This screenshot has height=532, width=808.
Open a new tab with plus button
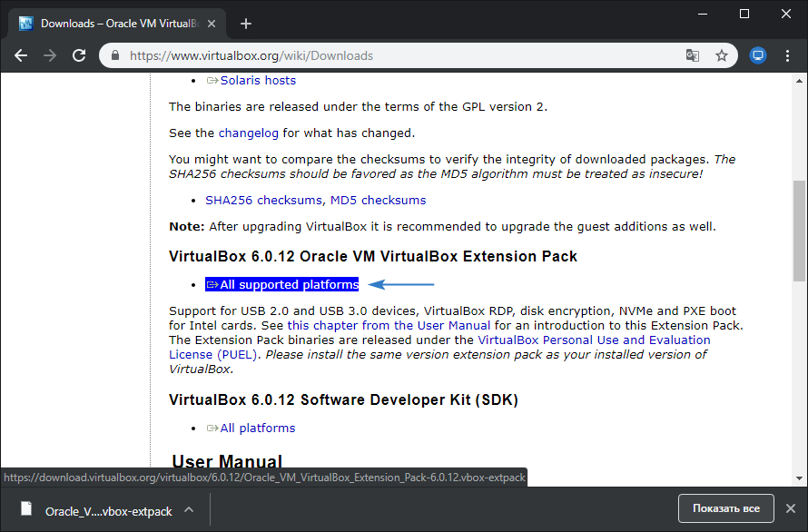coord(245,24)
